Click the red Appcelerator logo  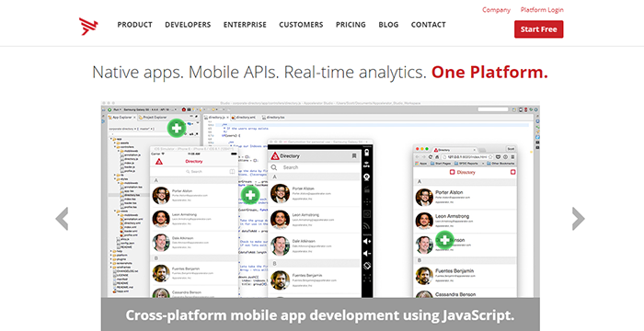click(x=88, y=27)
